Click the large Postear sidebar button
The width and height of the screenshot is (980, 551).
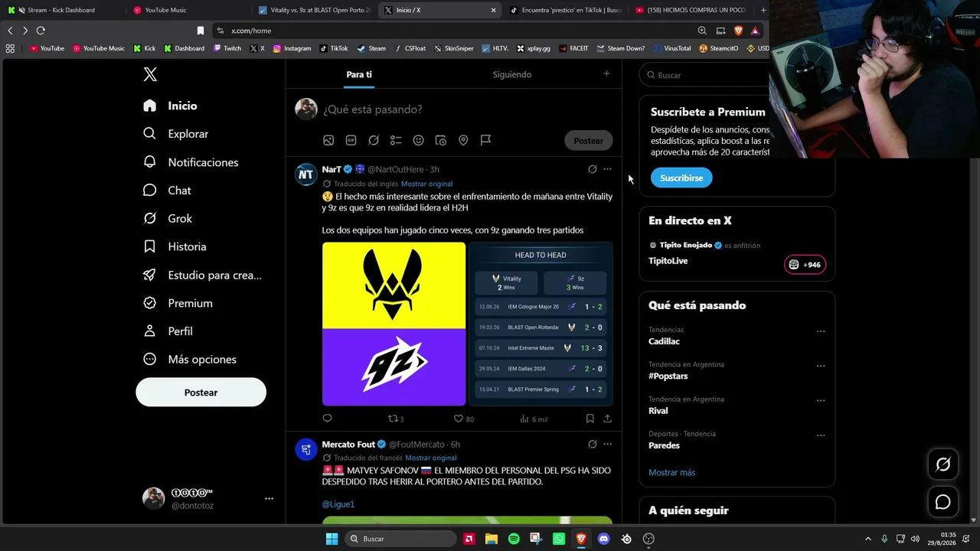tap(201, 392)
